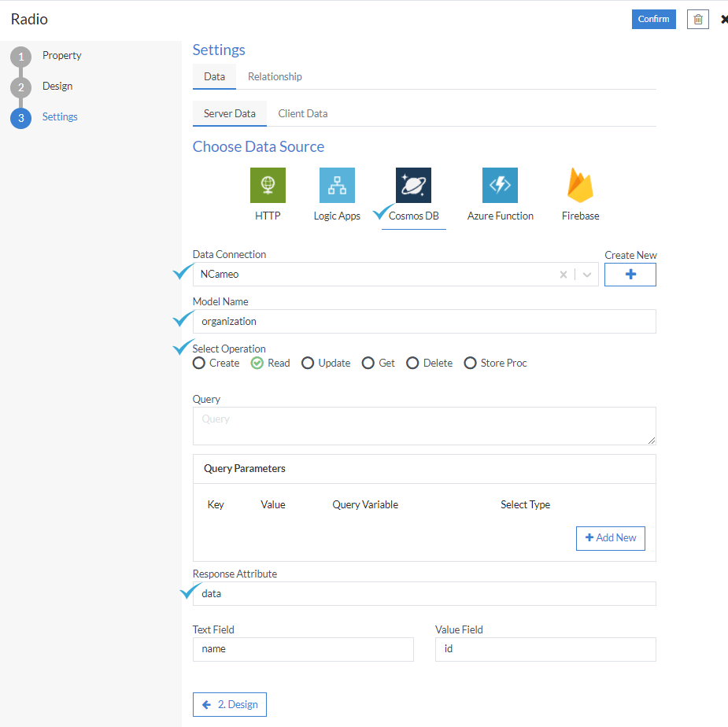728x727 pixels.
Task: Open Create New connection with plus button
Action: [630, 274]
